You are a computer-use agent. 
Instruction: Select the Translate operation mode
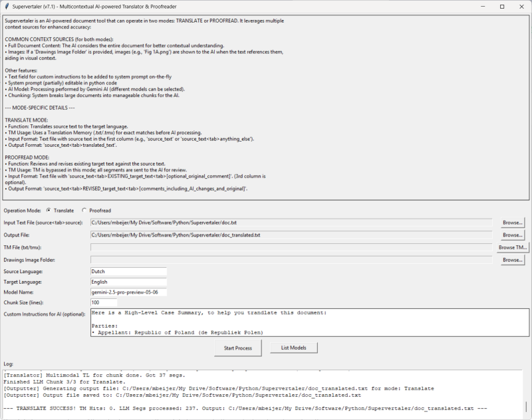point(60,211)
